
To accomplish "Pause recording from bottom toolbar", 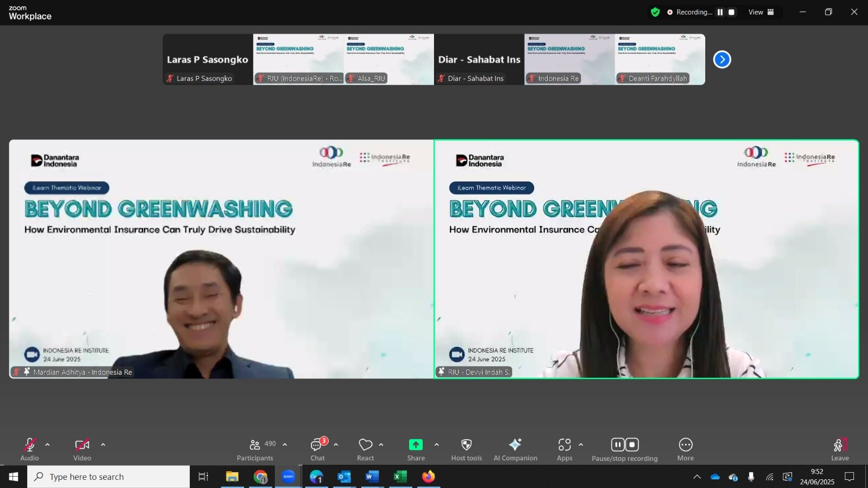I will tap(618, 445).
